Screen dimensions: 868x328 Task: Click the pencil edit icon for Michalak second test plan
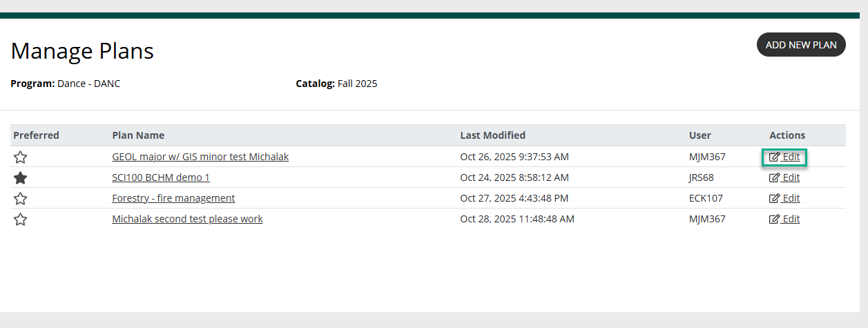tap(775, 220)
